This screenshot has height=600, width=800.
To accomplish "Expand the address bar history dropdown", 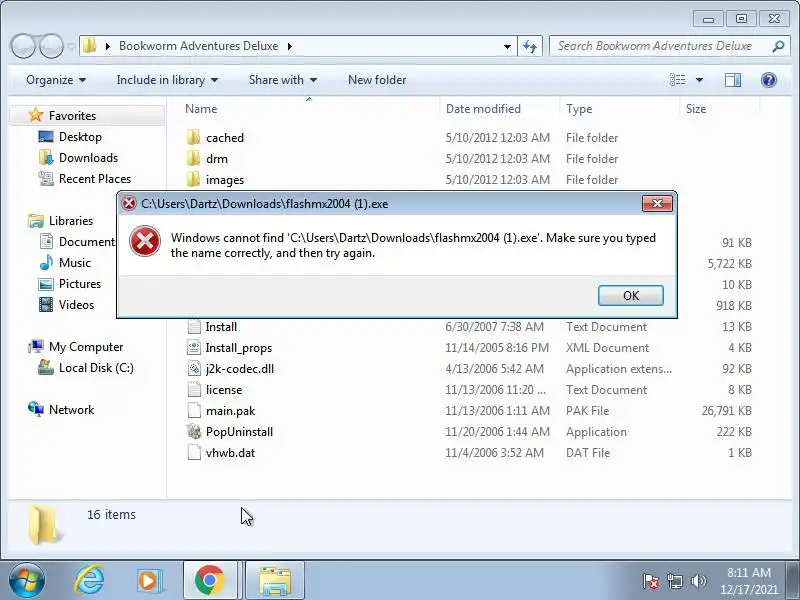I will pyautogui.click(x=507, y=46).
